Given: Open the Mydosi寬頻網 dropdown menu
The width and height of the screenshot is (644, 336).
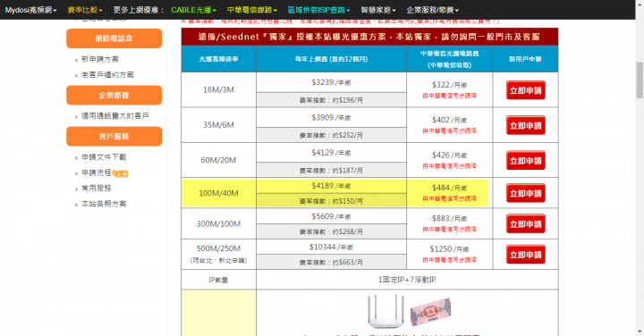Looking at the screenshot, I should coord(30,10).
